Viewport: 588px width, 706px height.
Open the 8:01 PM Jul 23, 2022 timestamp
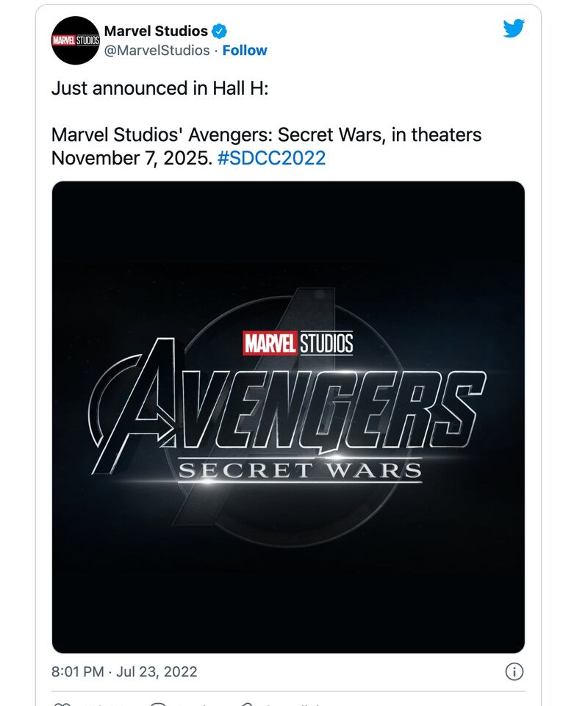coord(124,671)
